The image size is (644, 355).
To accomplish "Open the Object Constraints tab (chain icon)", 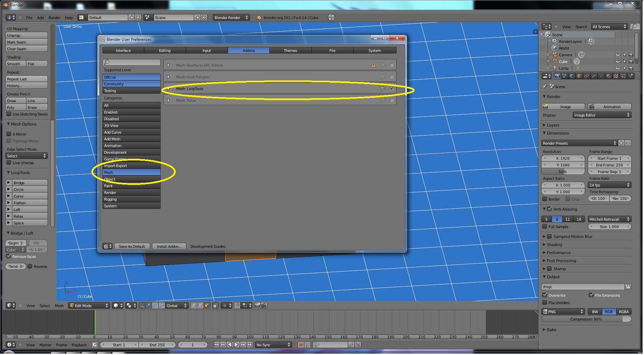I will [x=586, y=76].
